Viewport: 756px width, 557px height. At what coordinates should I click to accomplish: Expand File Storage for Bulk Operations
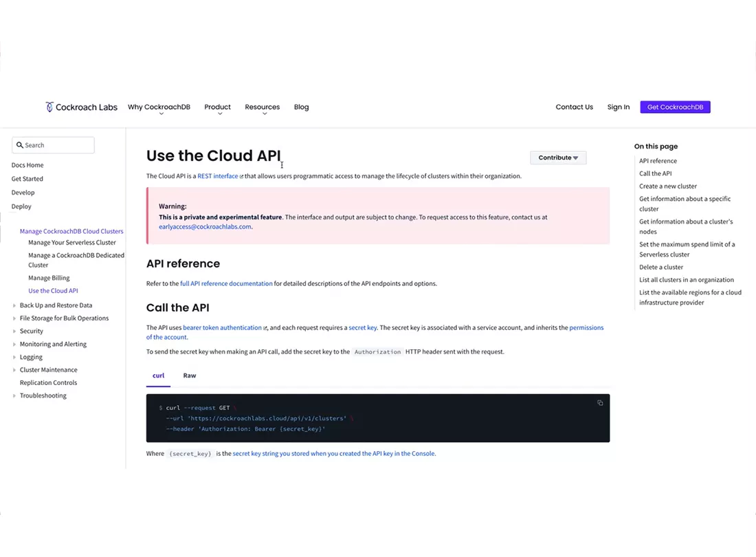tap(14, 318)
